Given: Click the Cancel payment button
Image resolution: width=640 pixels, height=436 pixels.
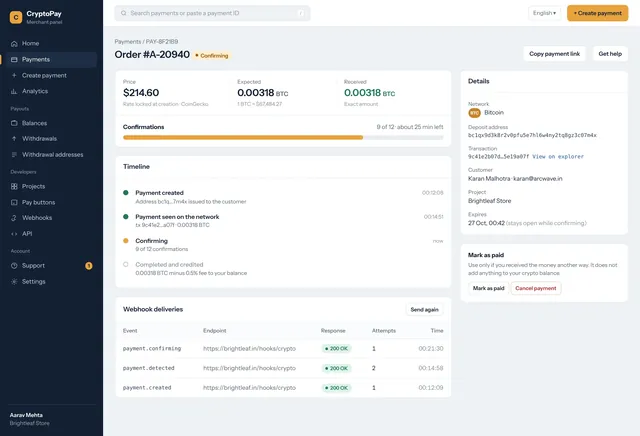Looking at the screenshot, I should point(536,288).
